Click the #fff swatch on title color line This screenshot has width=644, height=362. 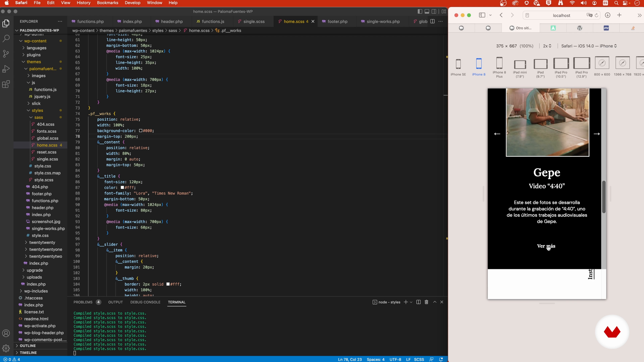(x=122, y=187)
